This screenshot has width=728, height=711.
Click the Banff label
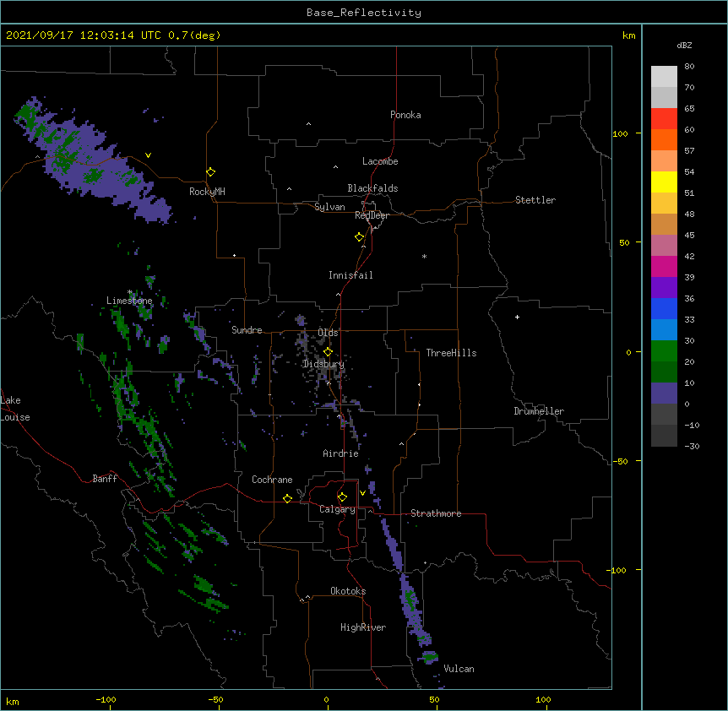click(x=105, y=479)
